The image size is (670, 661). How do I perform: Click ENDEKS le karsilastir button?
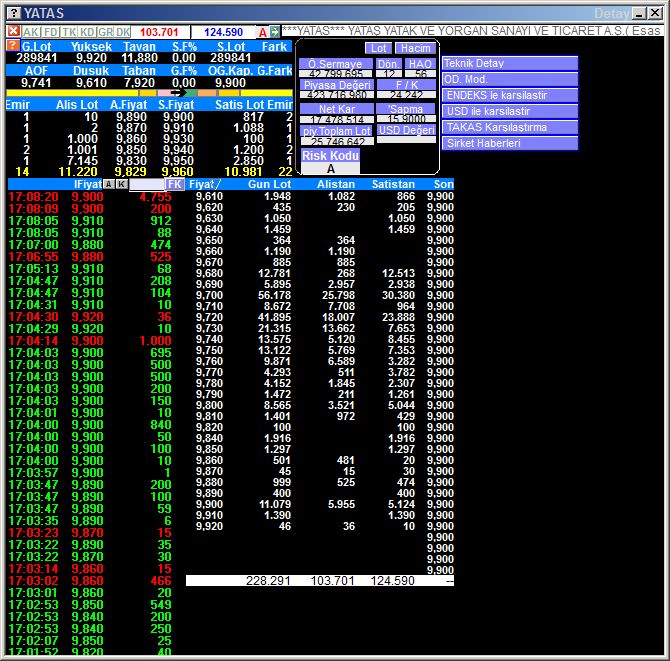point(510,95)
